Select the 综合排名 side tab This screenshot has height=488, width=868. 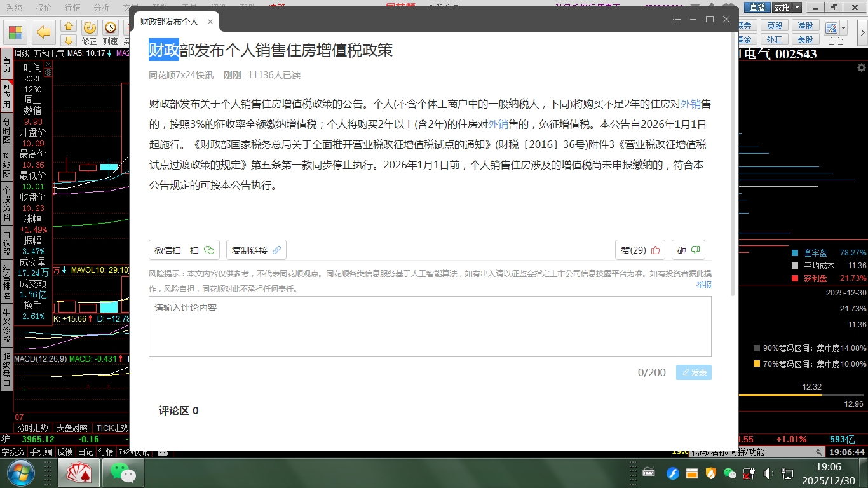click(6, 282)
